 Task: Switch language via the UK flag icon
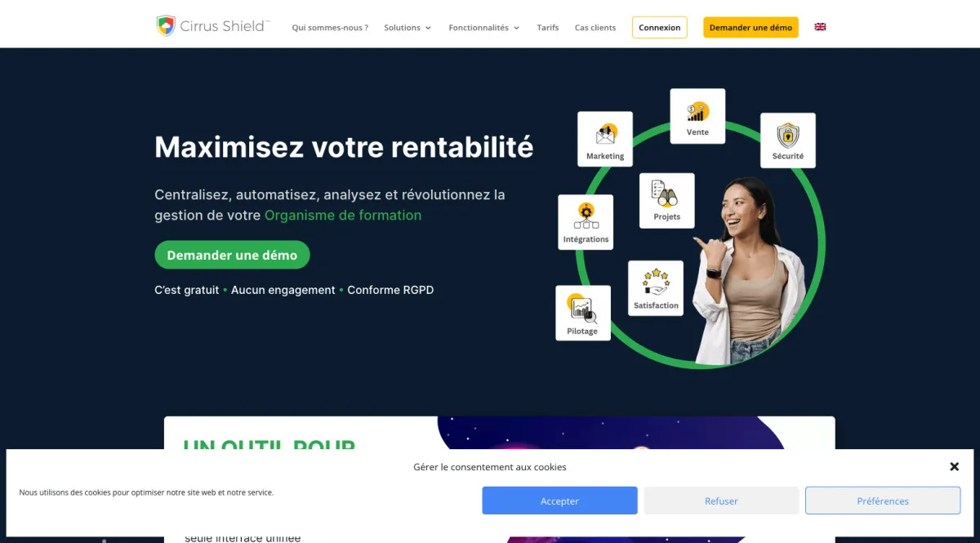tap(820, 27)
